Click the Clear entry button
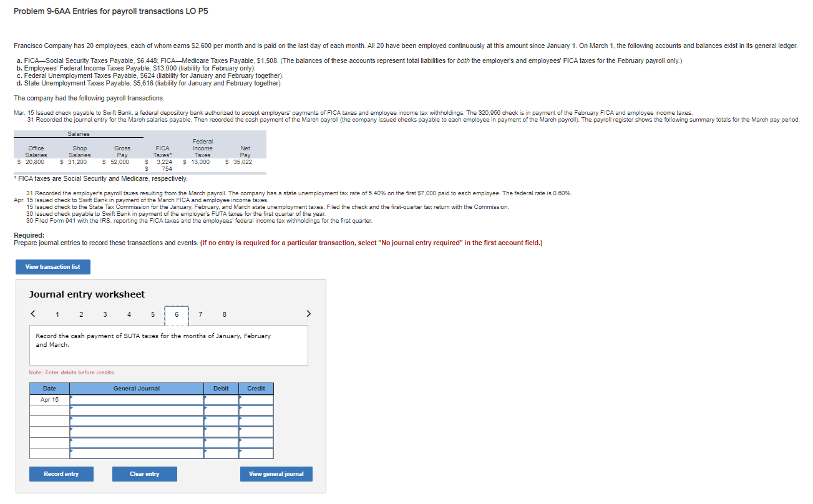Image resolution: width=813 pixels, height=504 pixels. [144, 473]
